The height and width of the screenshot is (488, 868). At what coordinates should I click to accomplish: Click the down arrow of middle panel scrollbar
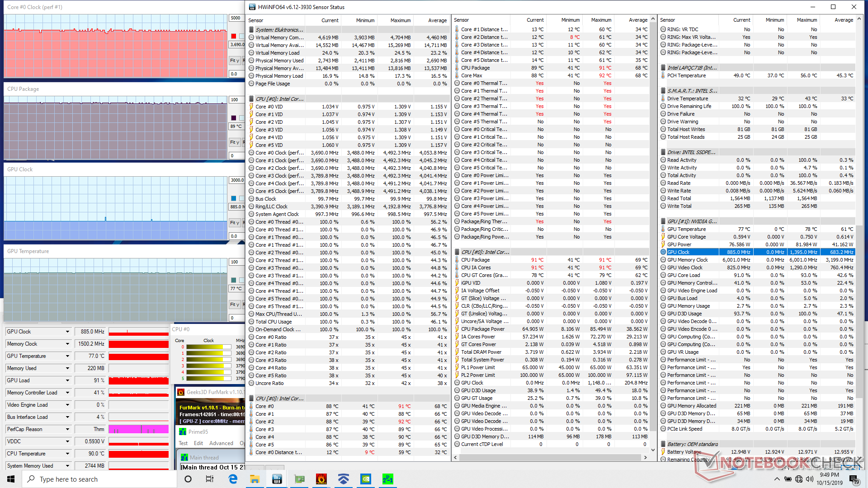653,450
